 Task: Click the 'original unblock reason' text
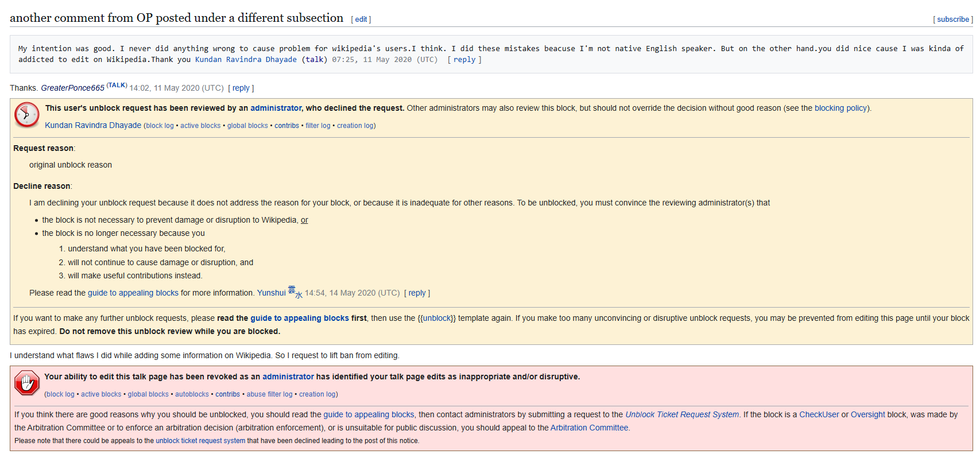point(71,165)
